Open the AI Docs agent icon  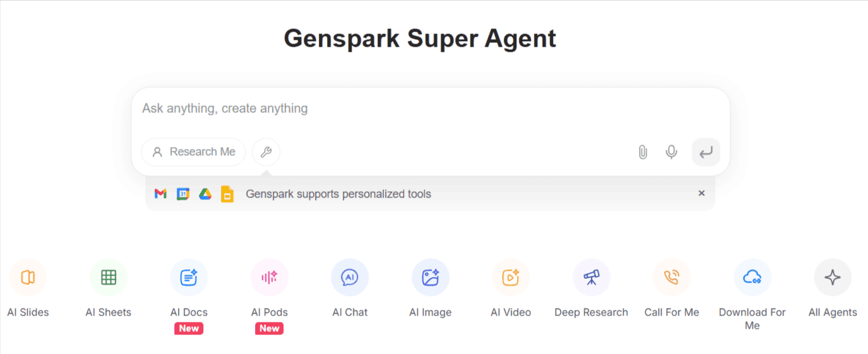pos(189,278)
